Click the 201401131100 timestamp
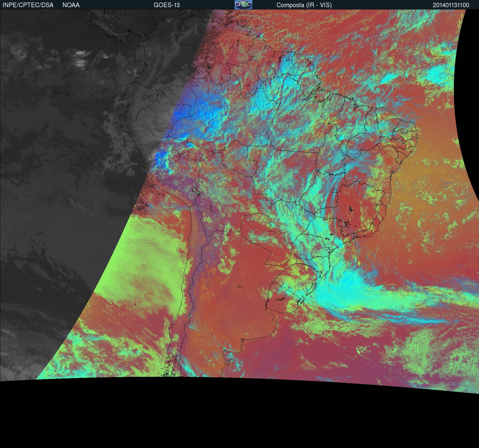This screenshot has width=479, height=448. (x=451, y=5)
